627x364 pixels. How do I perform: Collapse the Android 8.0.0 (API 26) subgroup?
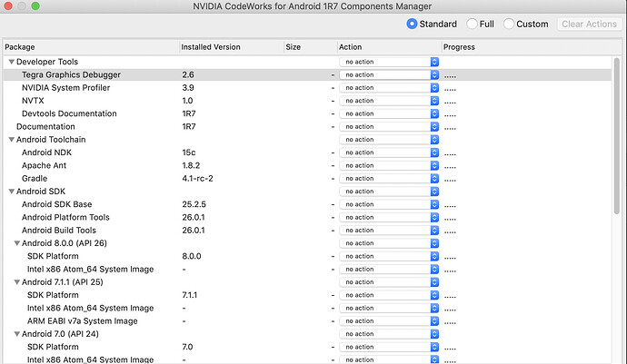[16, 243]
